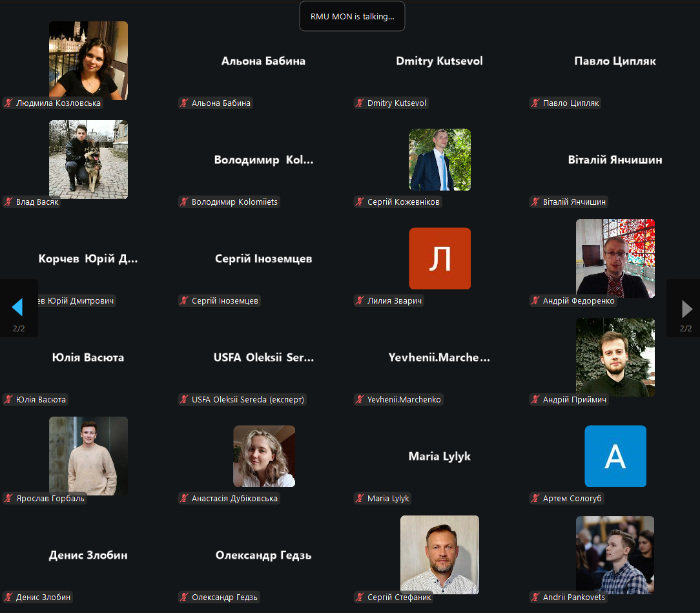Click muted mic icon beside Павло Ципляк label
700x613 pixels.
point(535,103)
